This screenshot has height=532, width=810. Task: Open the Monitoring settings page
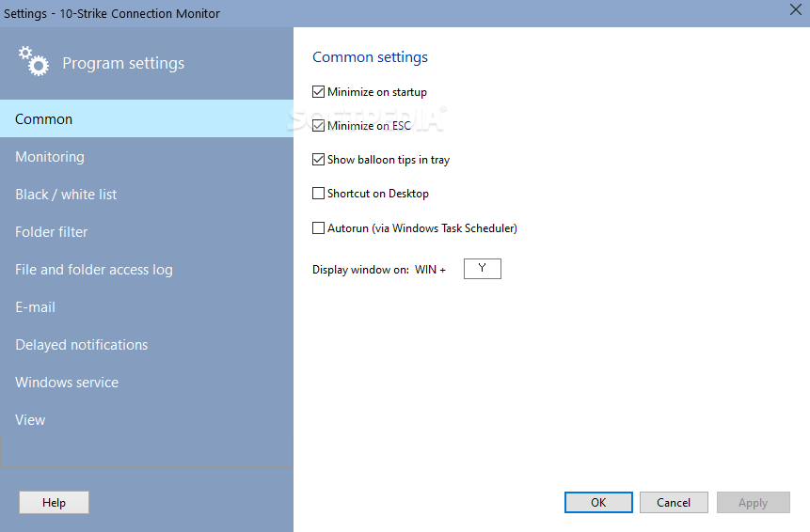click(147, 156)
